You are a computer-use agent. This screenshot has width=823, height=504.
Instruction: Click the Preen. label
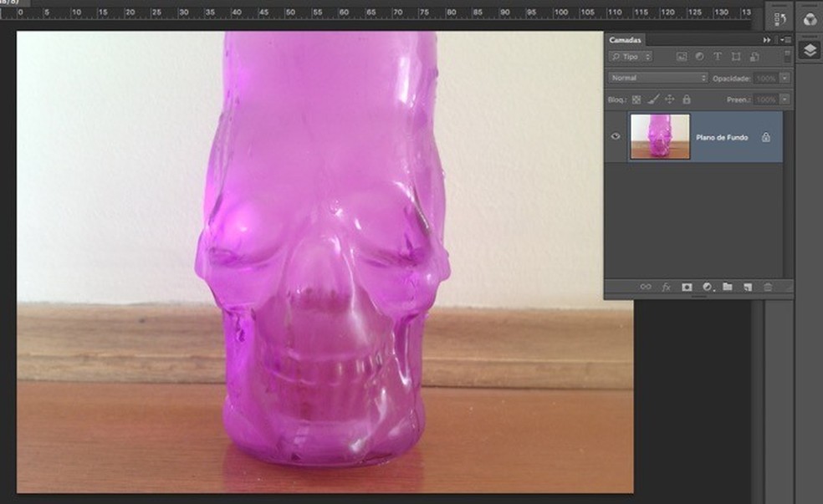tap(739, 99)
